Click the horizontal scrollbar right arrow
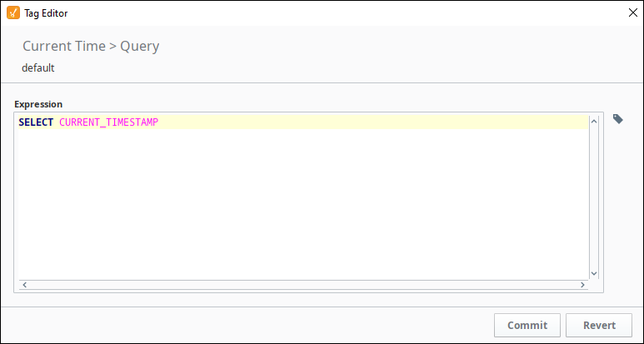Image resolution: width=644 pixels, height=344 pixels. 582,285
